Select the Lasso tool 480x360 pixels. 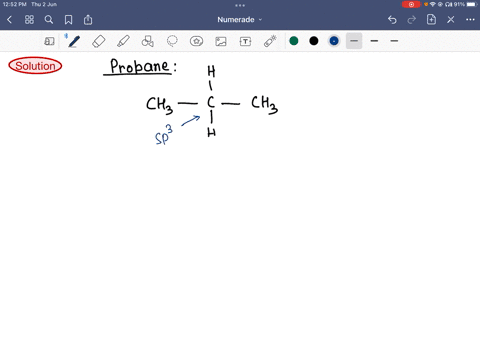click(x=172, y=41)
